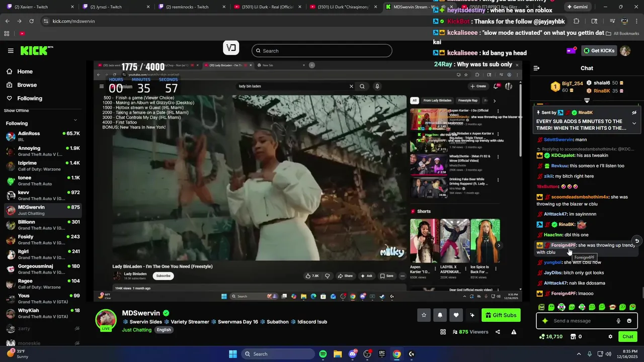The width and height of the screenshot is (644, 362).
Task: Click the Just Chatting category link
Action: click(x=136, y=330)
